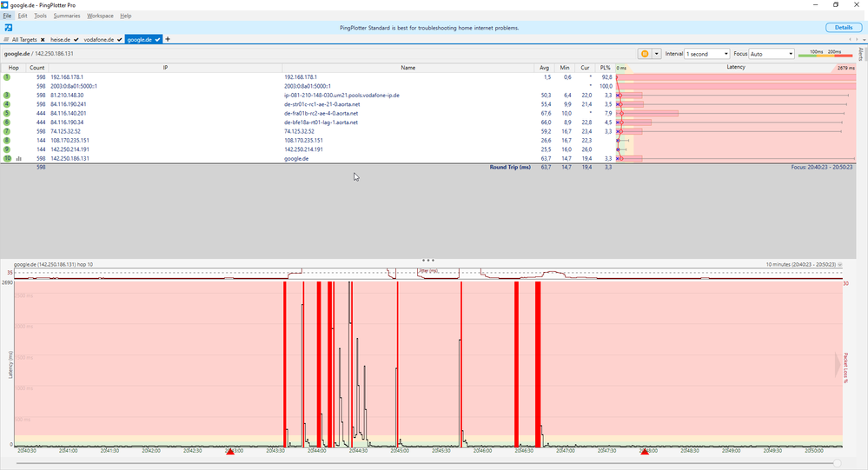The image size is (868, 470).
Task: Open the dropdown arrow beside pause button
Action: point(657,54)
